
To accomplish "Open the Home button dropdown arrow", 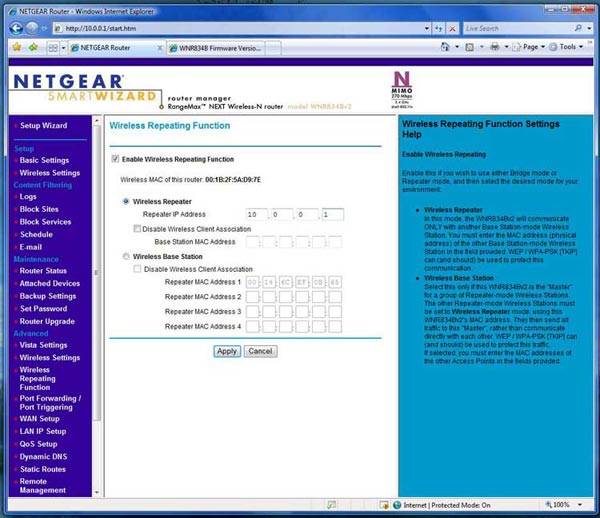I will point(457,47).
